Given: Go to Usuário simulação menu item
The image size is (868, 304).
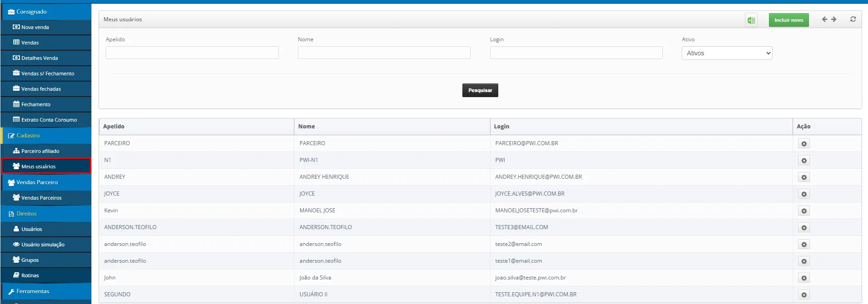Looking at the screenshot, I should [43, 245].
